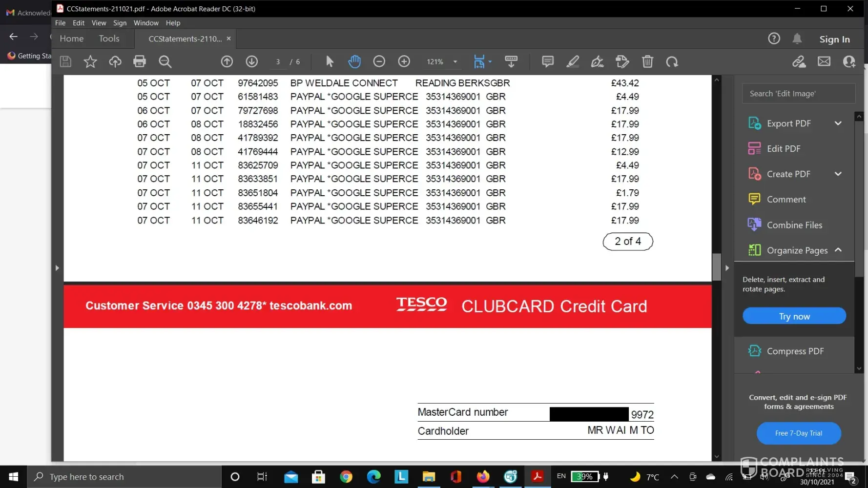The image size is (868, 488).
Task: Click the document vertical scrollbar thumb
Action: [717, 267]
